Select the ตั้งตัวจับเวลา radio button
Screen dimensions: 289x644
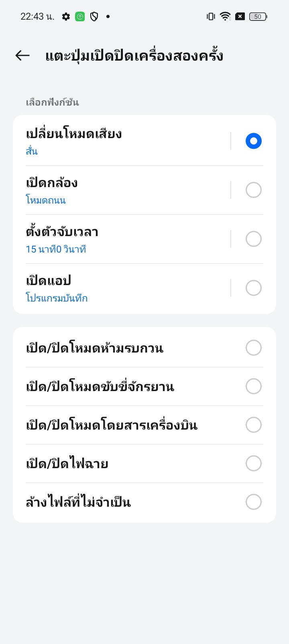click(x=253, y=239)
